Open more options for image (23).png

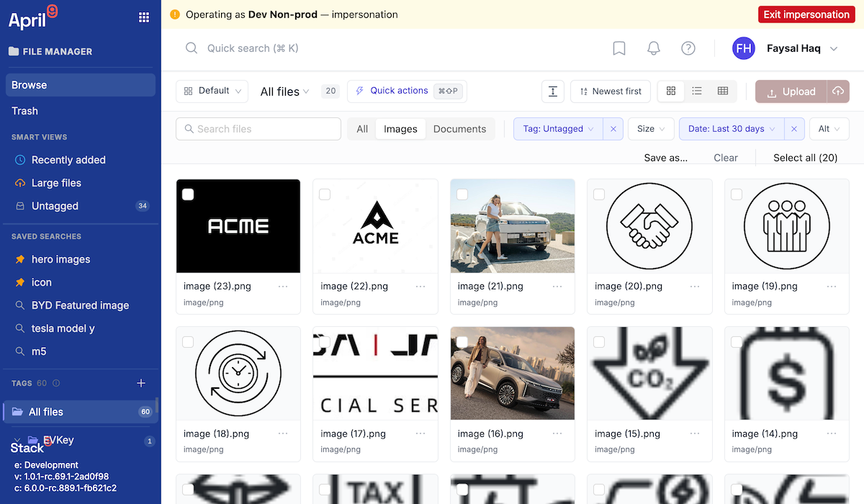(283, 287)
